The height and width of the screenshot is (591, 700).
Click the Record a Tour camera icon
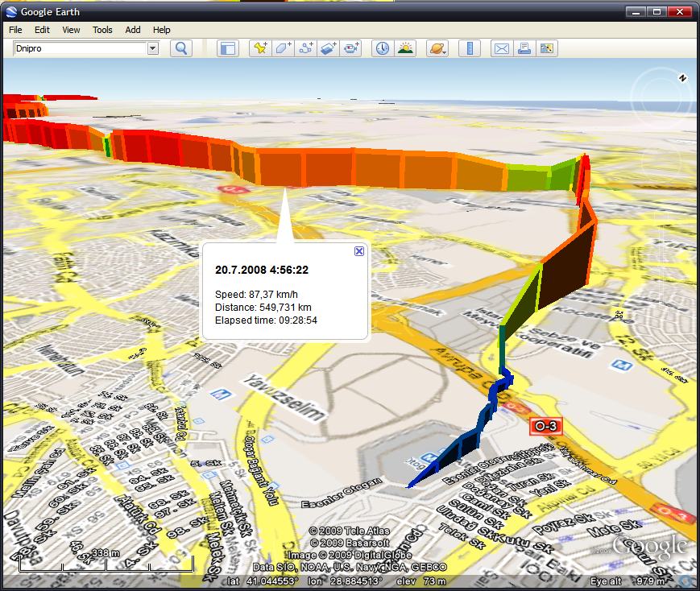click(351, 48)
